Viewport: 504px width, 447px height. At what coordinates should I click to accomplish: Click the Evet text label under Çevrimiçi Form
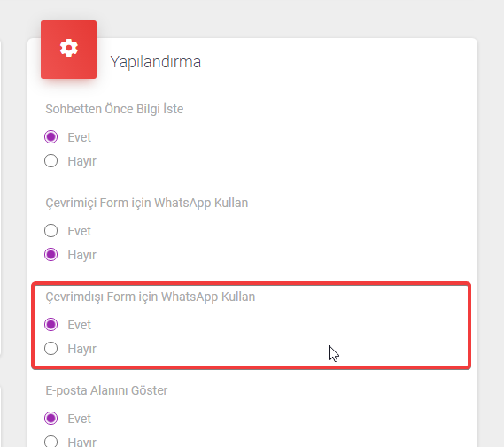click(x=80, y=231)
